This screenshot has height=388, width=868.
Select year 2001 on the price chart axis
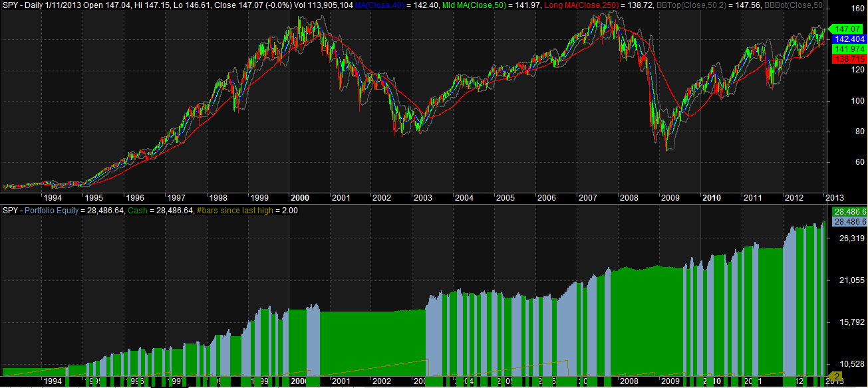point(341,198)
